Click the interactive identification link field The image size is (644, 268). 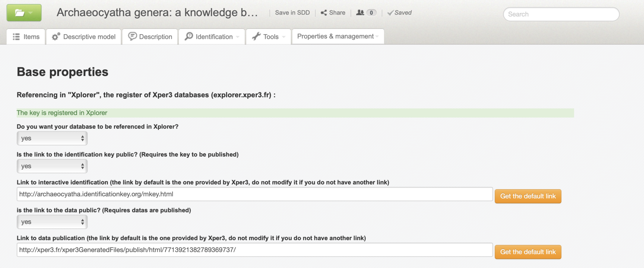pyautogui.click(x=255, y=194)
